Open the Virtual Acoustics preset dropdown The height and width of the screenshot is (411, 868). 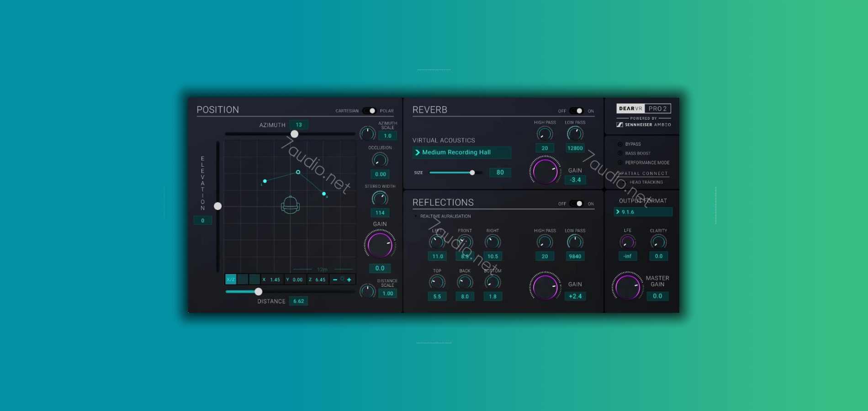point(462,153)
